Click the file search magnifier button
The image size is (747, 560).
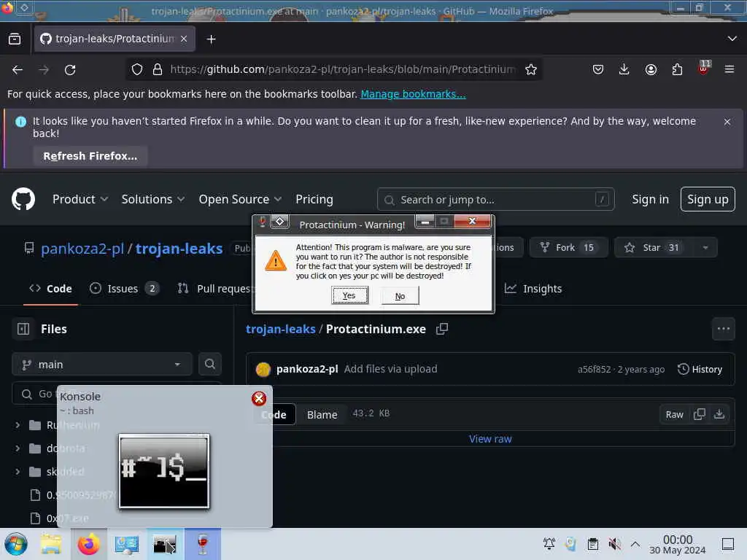(209, 365)
